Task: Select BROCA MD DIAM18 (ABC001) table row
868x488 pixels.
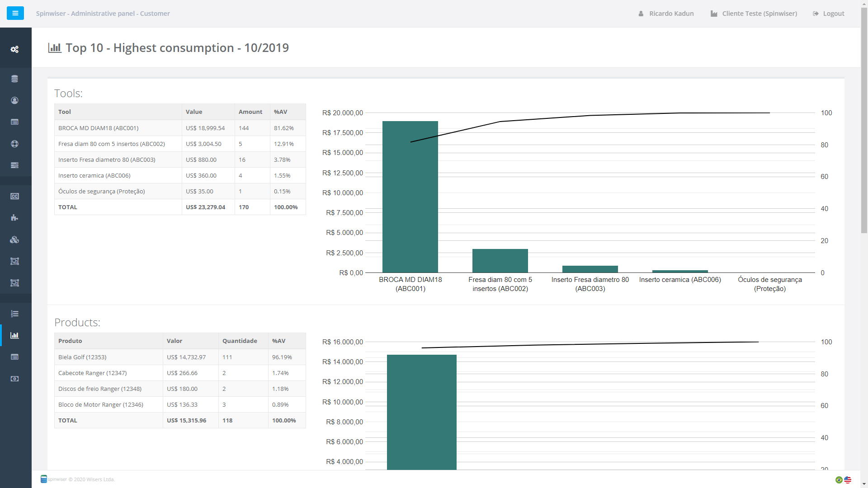Action: pyautogui.click(x=180, y=128)
